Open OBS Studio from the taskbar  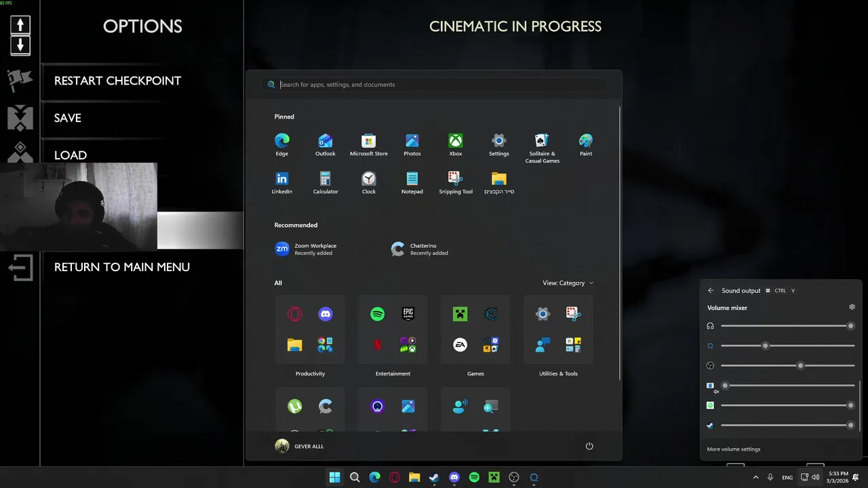point(514,477)
